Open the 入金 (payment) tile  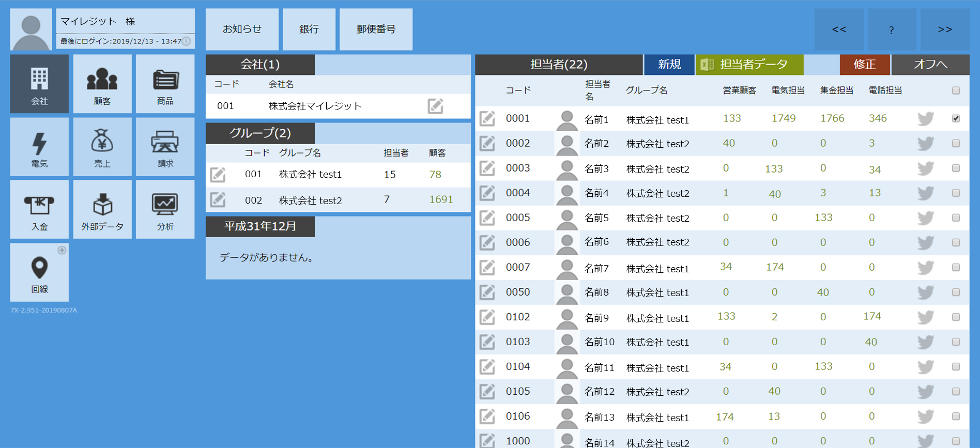click(x=39, y=209)
